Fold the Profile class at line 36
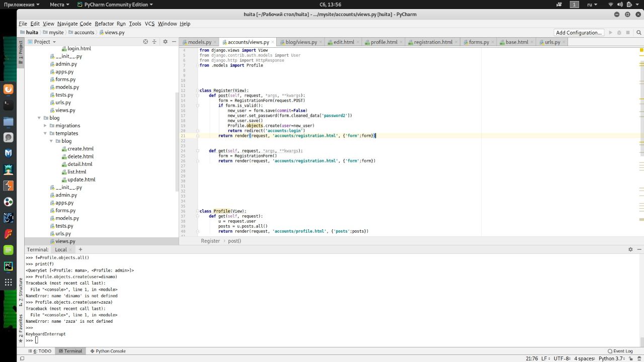The image size is (644, 362). (197, 211)
